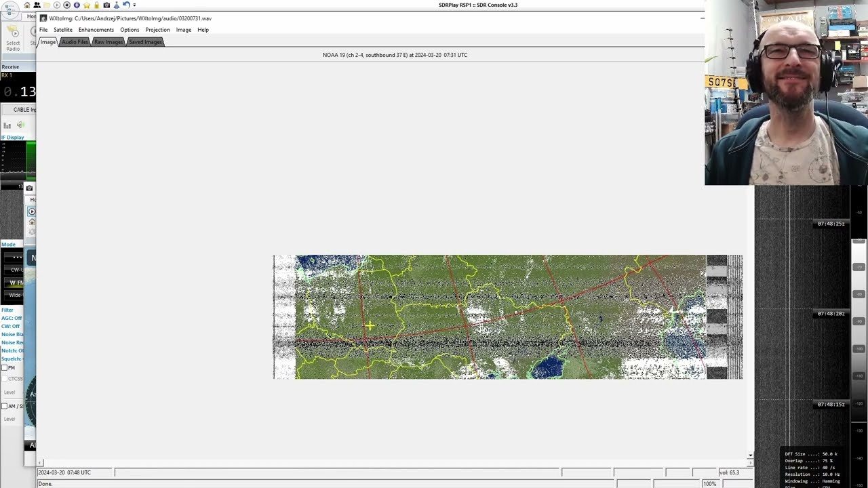Screen dimensions: 868x488
Task: Click the NOAA 19 pass header text
Action: (x=395, y=55)
